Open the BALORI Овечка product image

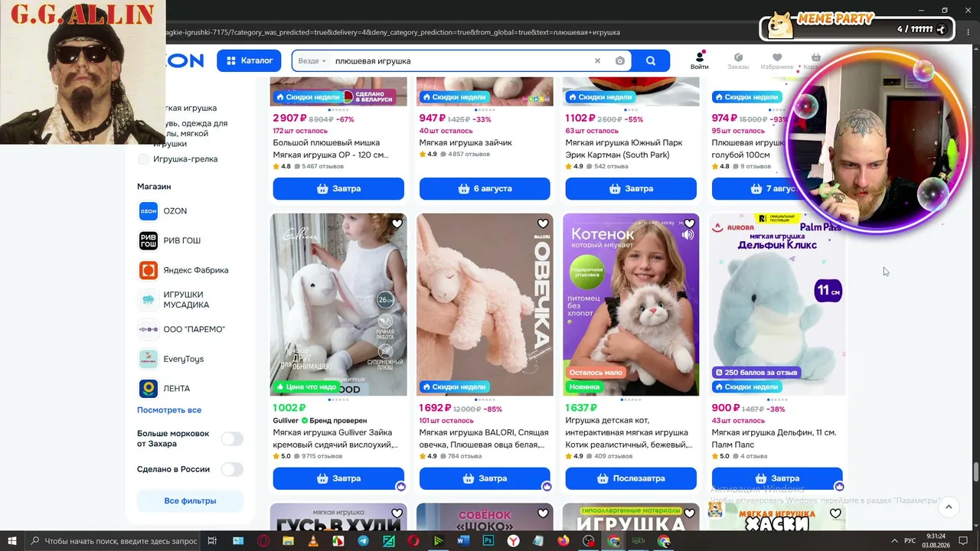[485, 305]
